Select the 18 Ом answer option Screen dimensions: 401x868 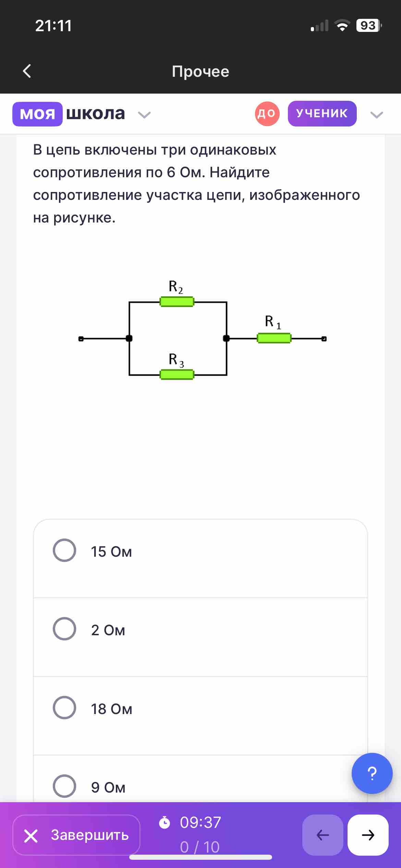200,716
